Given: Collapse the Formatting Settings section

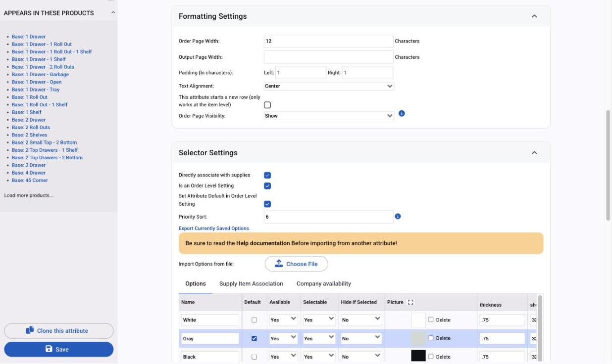Looking at the screenshot, I should pyautogui.click(x=534, y=16).
